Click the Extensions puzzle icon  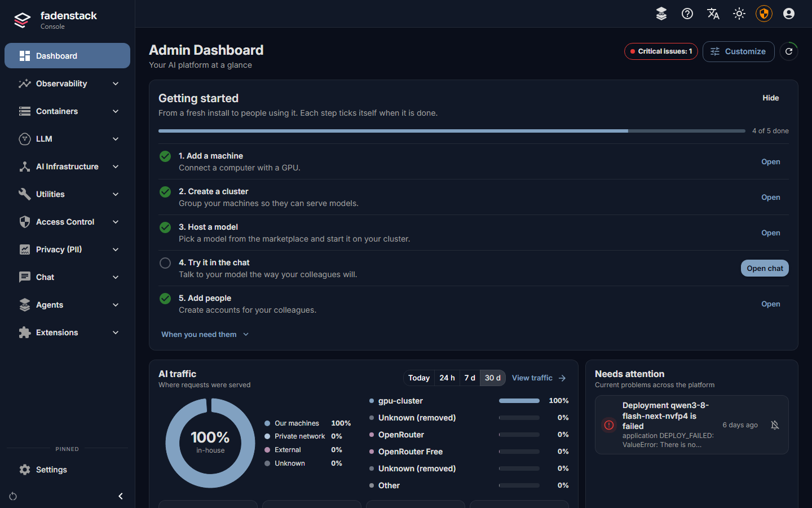pyautogui.click(x=25, y=332)
